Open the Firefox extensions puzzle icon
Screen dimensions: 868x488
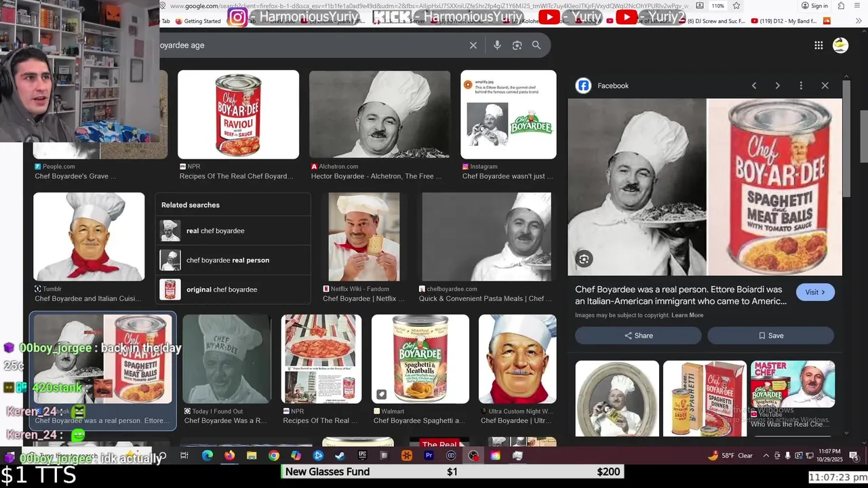(x=842, y=5)
